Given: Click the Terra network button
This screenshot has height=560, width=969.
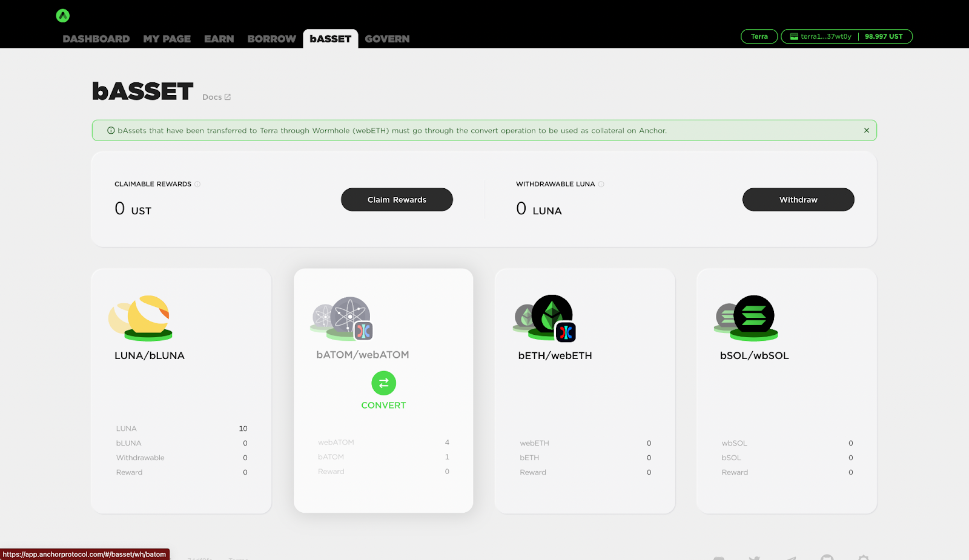Looking at the screenshot, I should (x=759, y=36).
